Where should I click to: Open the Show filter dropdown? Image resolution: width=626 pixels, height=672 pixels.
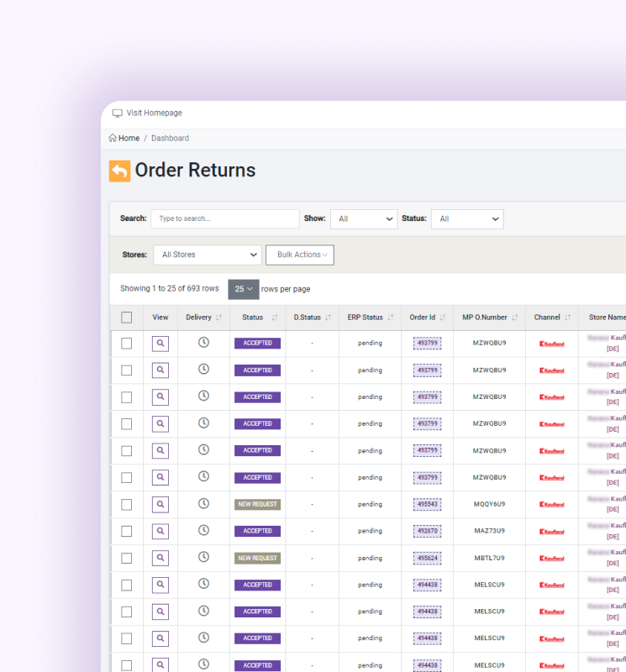coord(363,218)
